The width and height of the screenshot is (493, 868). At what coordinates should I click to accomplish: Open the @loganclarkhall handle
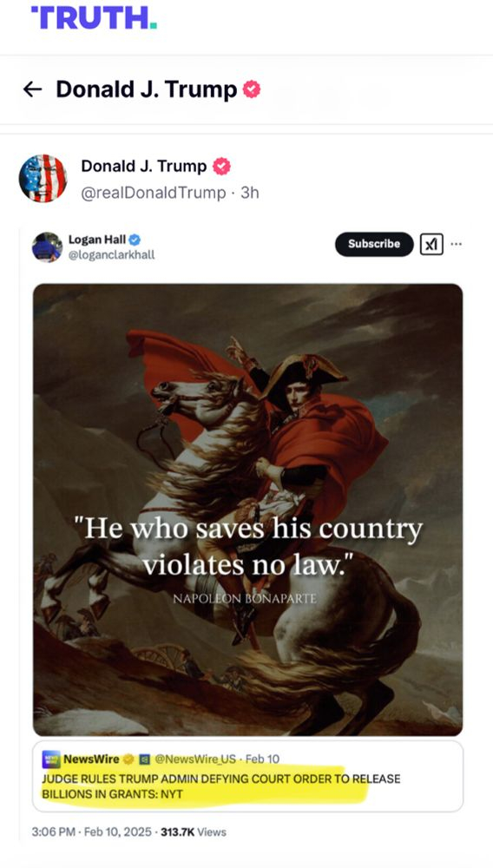click(111, 254)
